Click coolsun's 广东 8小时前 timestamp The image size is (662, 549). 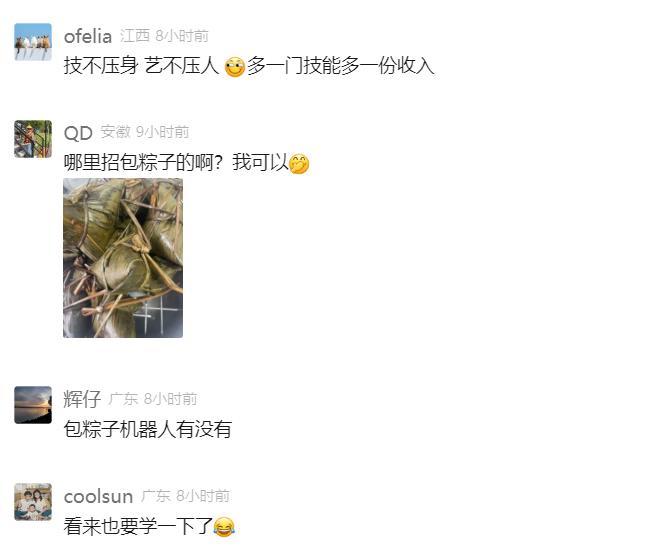[x=185, y=496]
